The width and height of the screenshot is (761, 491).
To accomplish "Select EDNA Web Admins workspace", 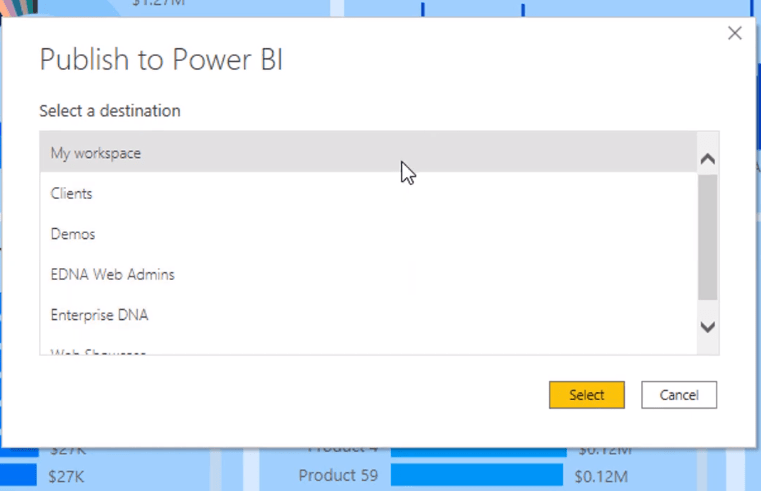I will click(368, 274).
